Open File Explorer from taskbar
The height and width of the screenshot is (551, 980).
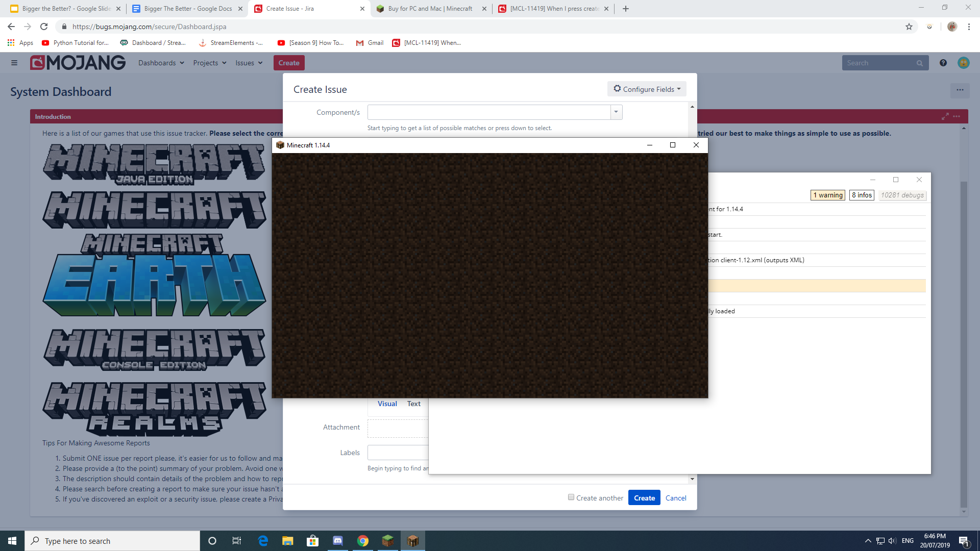pyautogui.click(x=287, y=541)
